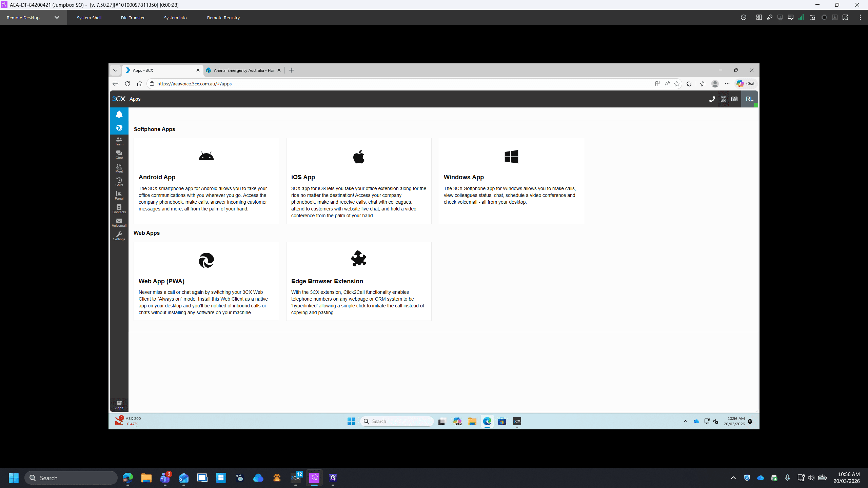Click the remote taskbar Search box
This screenshot has height=488, width=868.
(x=397, y=421)
